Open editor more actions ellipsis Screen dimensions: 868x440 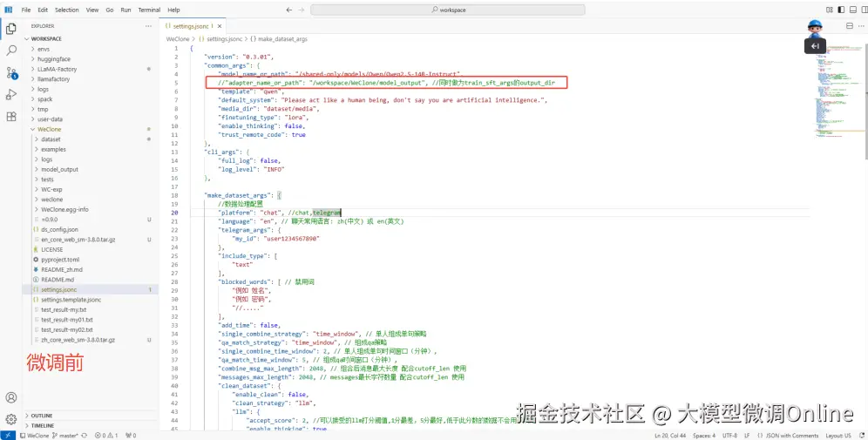point(863,26)
